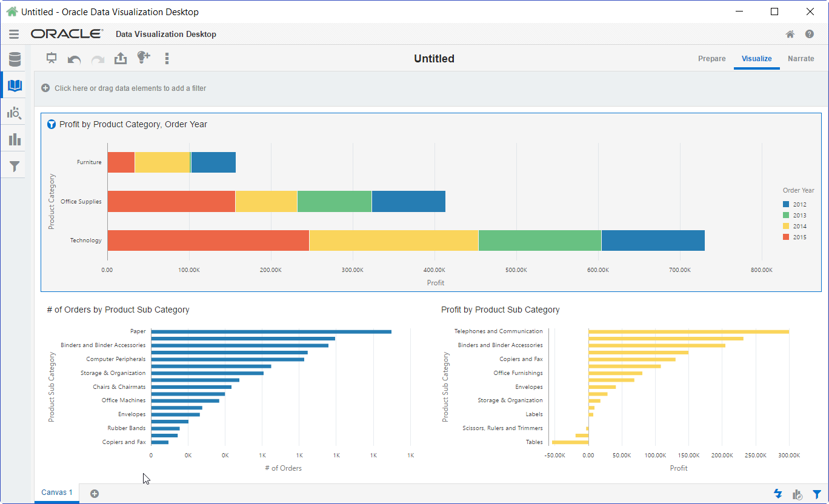The height and width of the screenshot is (504, 829).
Task: Add a new canvas with the plus button
Action: coord(94,493)
